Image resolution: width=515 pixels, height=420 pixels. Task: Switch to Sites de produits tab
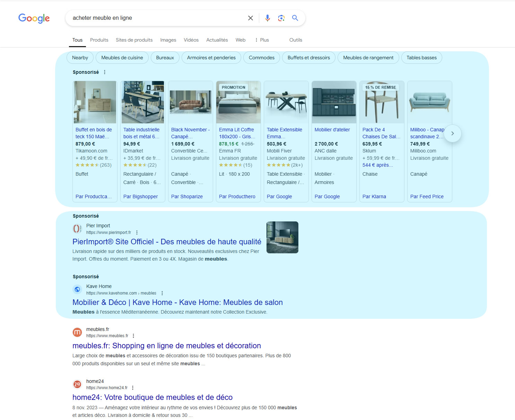[134, 40]
